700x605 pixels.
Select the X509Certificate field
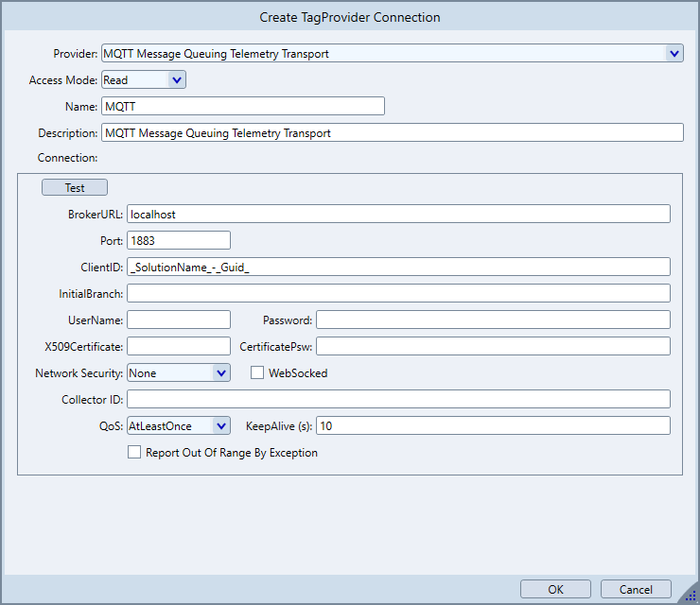click(x=178, y=347)
